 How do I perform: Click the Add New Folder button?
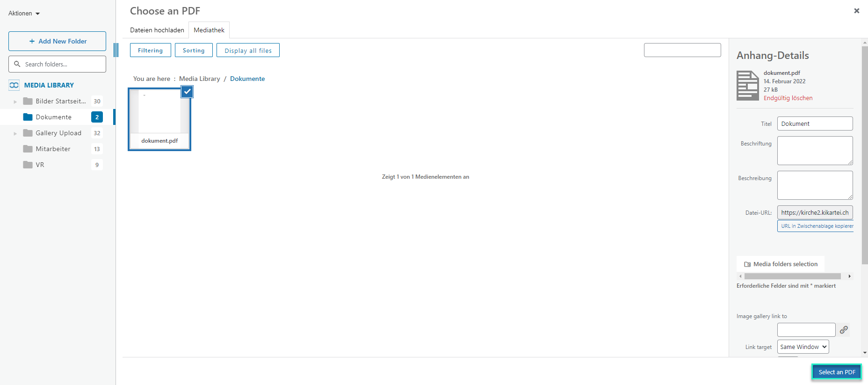click(x=57, y=41)
